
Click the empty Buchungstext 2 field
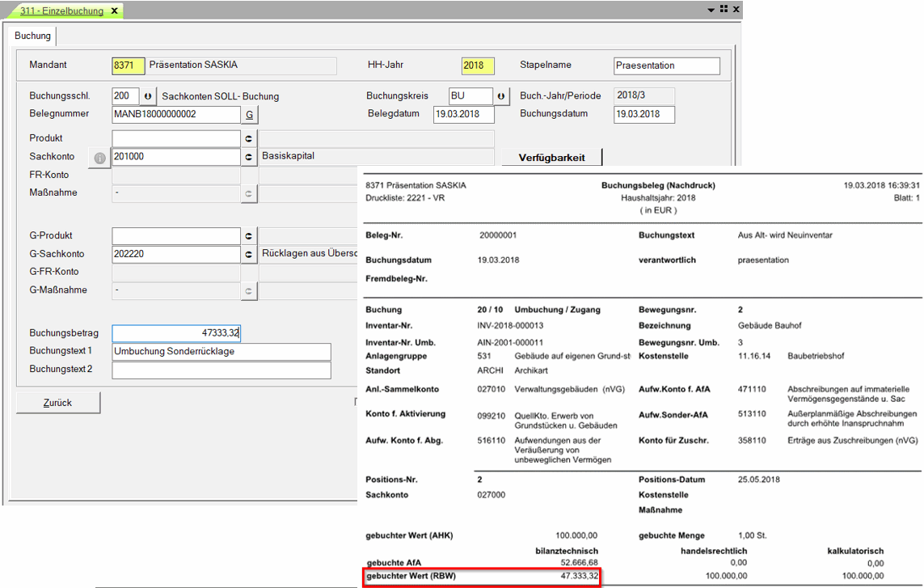click(221, 370)
